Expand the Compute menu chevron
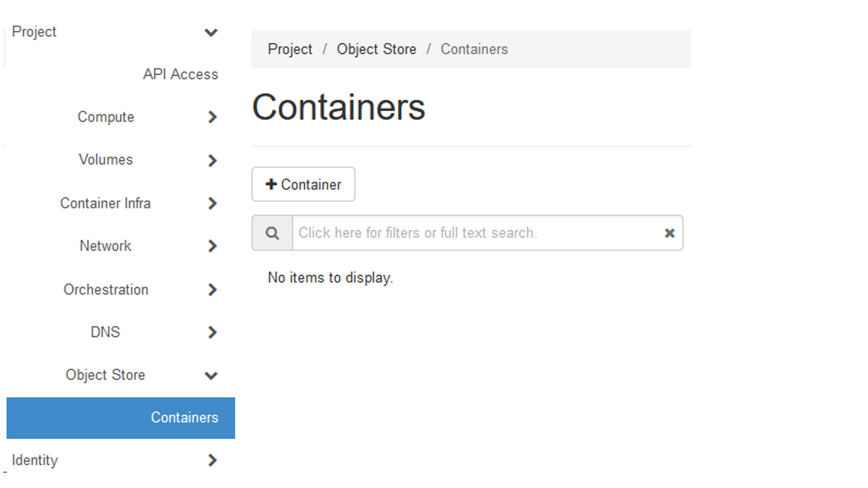Viewport: 868px width, 488px height. click(x=212, y=117)
